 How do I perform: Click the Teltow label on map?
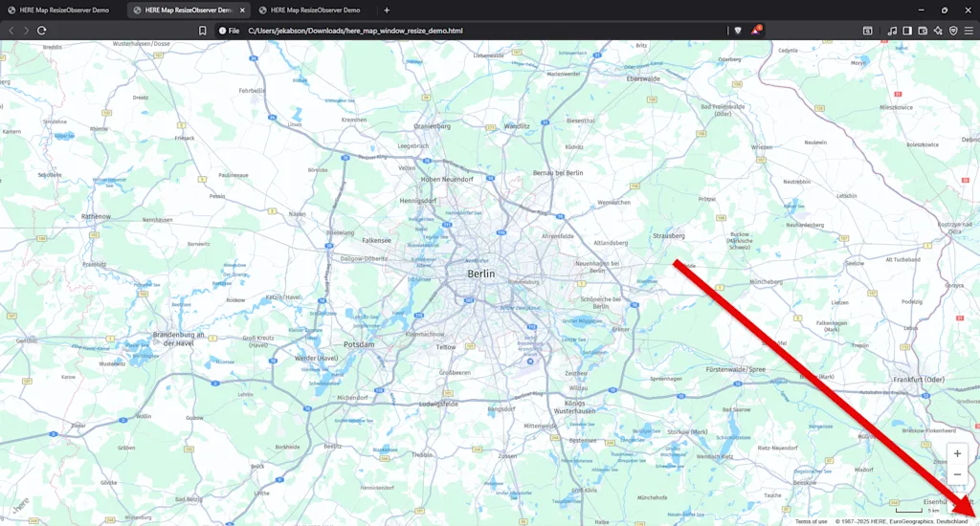click(x=446, y=347)
